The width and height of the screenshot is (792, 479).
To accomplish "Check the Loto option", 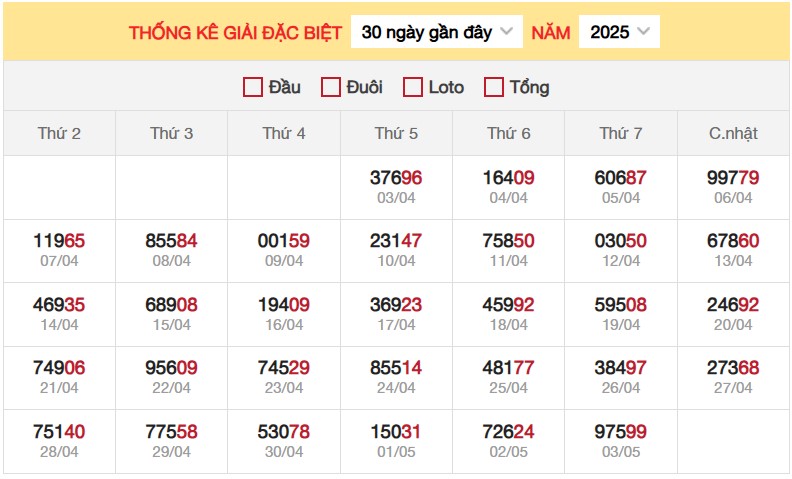I will coord(413,87).
